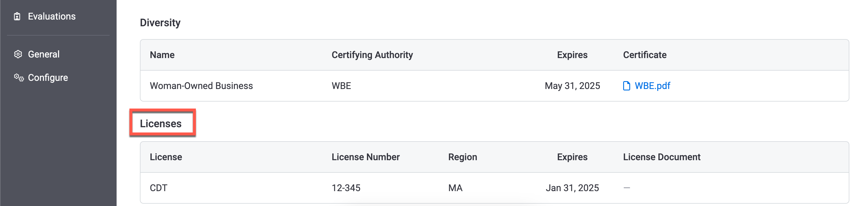Click the Certifying Authority column header
Viewport: 868px width, 206px height.
(x=372, y=55)
